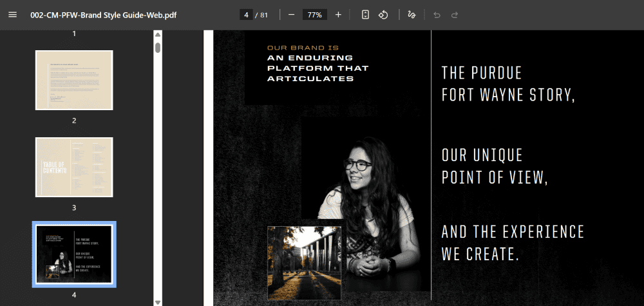Viewport: 644px width, 306px height.
Task: Click thumbnail label number 4
Action: pyautogui.click(x=74, y=295)
